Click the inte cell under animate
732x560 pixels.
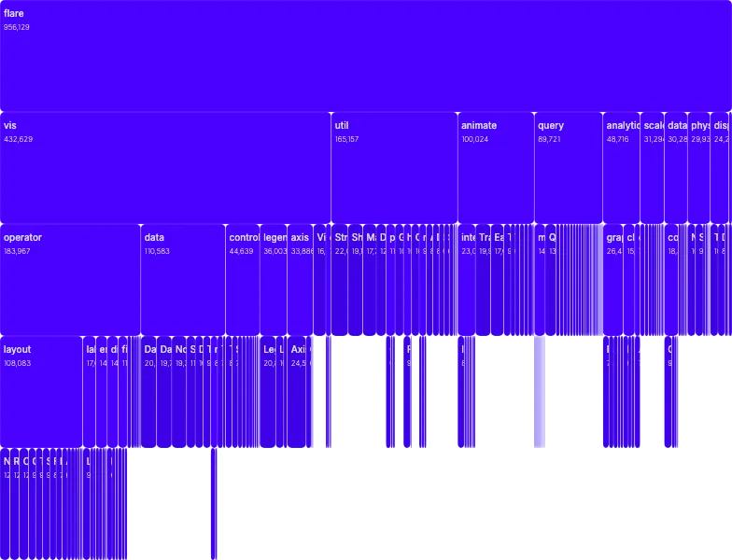click(x=468, y=280)
